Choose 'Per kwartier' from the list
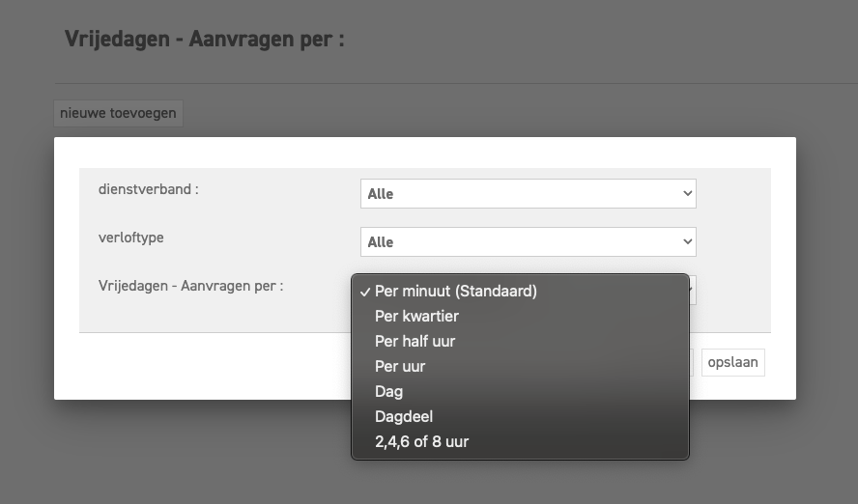The width and height of the screenshot is (858, 504). [416, 316]
